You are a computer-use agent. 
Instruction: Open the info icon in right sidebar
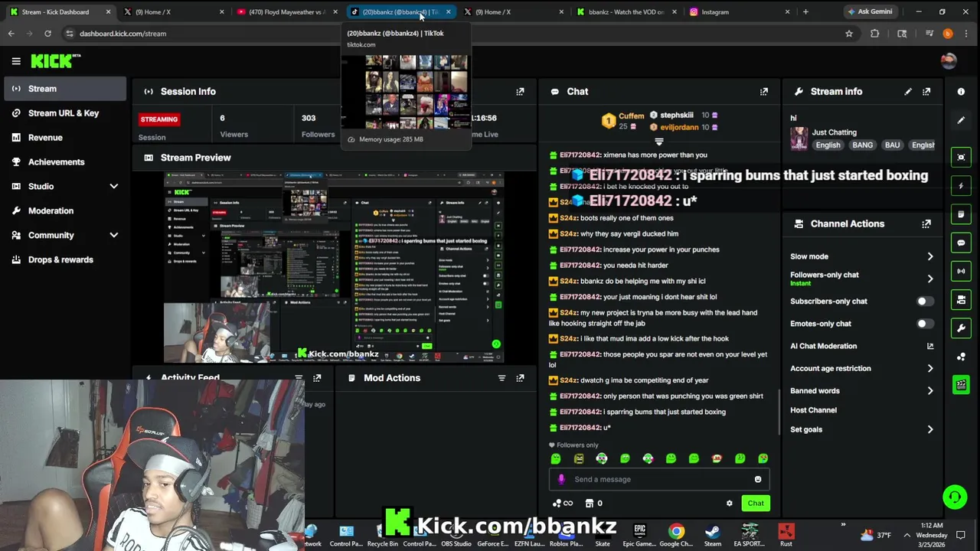961,91
